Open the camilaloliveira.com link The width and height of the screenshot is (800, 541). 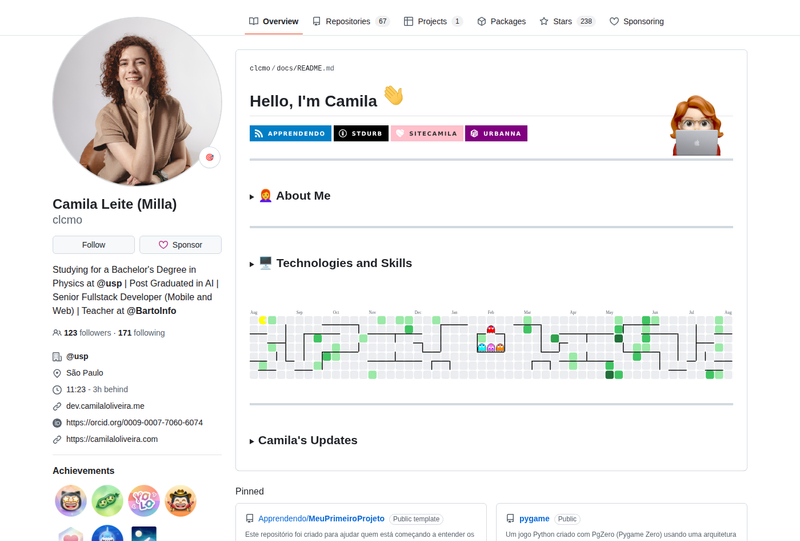click(x=112, y=439)
